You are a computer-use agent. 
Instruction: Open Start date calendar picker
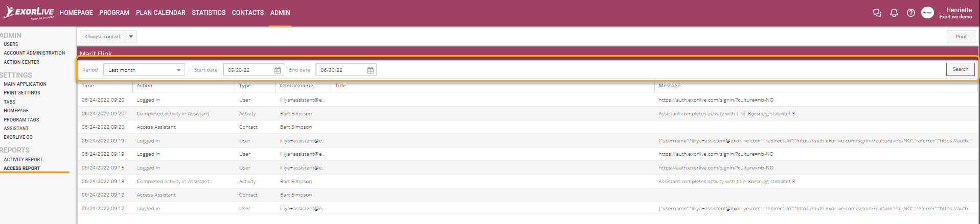(278, 70)
